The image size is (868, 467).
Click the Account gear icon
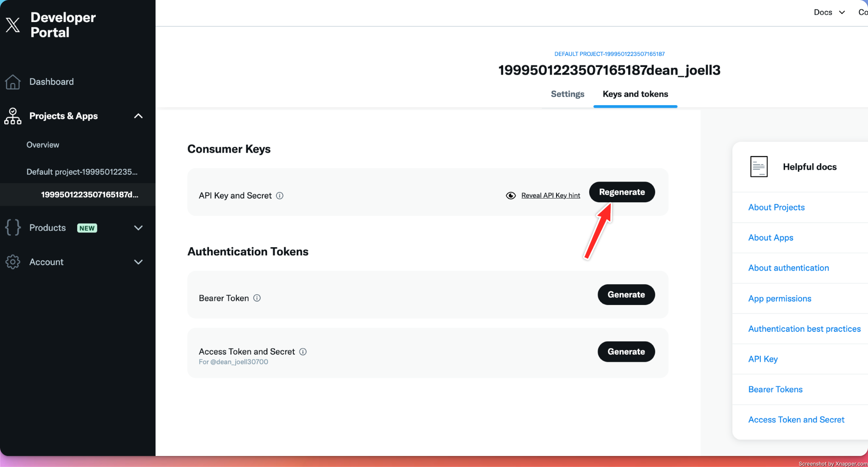point(13,262)
